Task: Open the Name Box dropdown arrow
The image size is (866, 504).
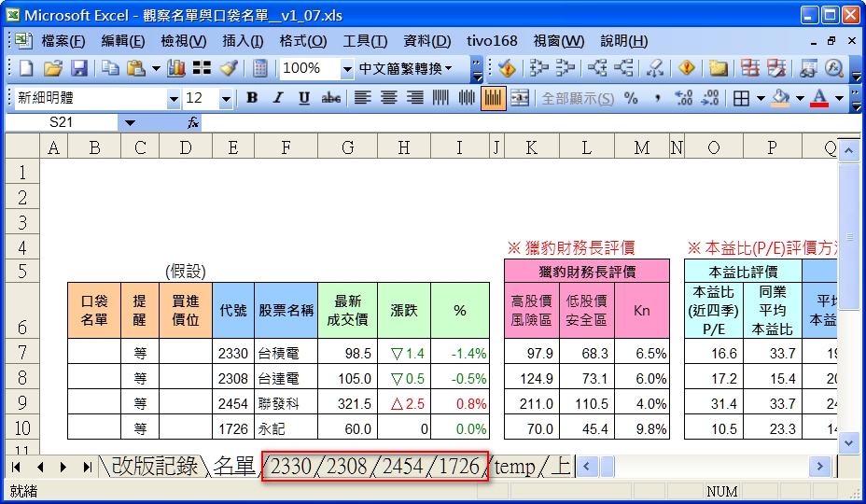Action: [x=130, y=122]
